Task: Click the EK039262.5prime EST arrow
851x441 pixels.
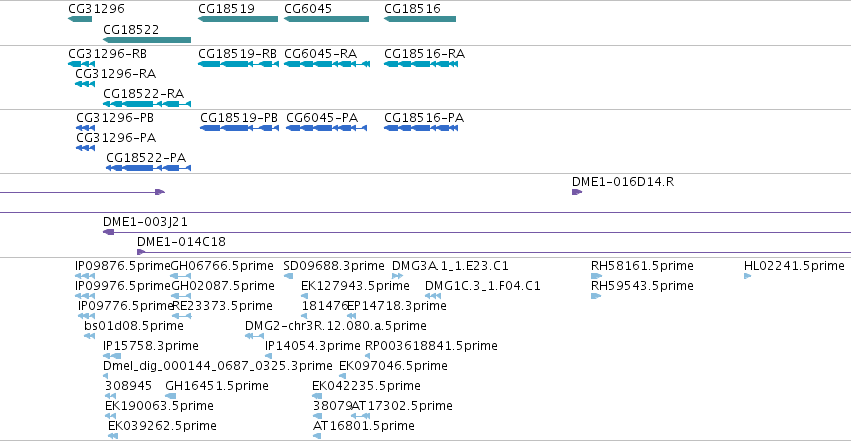Action: pos(113,436)
